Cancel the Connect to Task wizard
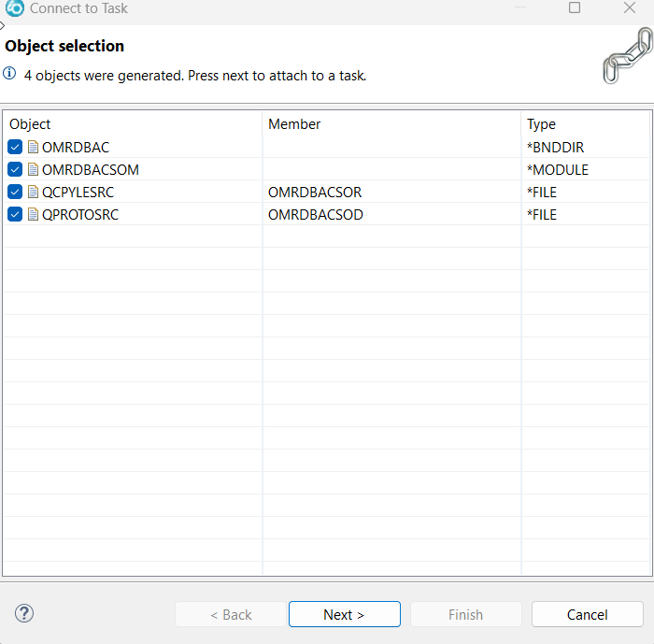Viewport: 654px width, 644px height. [587, 614]
